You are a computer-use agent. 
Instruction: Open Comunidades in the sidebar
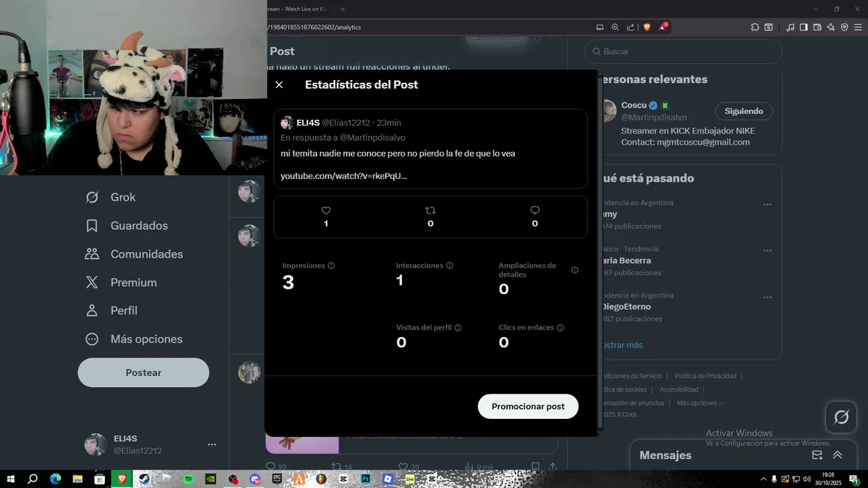(134, 254)
